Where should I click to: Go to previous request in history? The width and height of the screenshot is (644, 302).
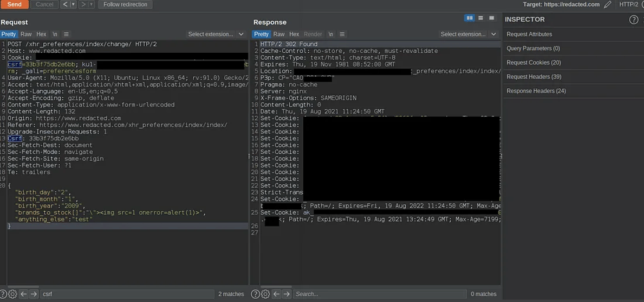click(x=65, y=5)
